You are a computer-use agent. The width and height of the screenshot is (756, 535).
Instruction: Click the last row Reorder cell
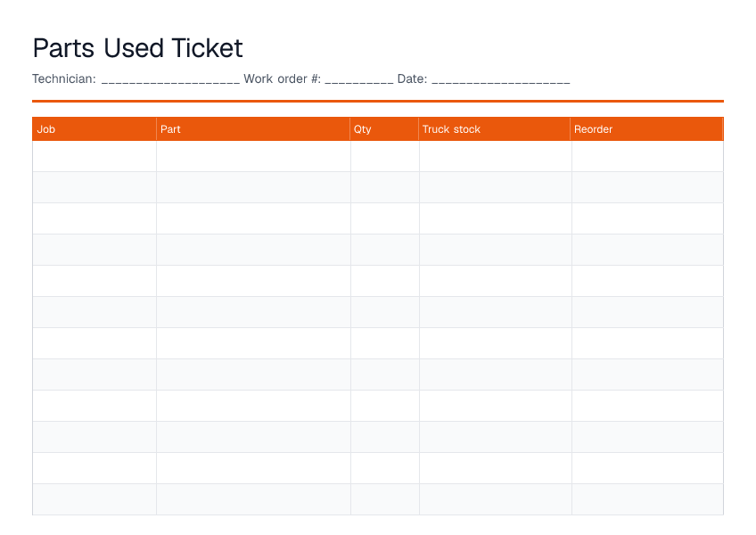coord(647,499)
